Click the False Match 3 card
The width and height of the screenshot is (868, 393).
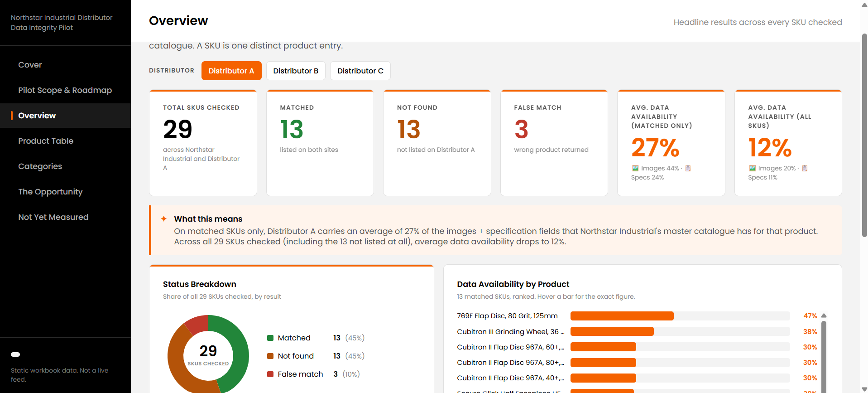(x=554, y=143)
